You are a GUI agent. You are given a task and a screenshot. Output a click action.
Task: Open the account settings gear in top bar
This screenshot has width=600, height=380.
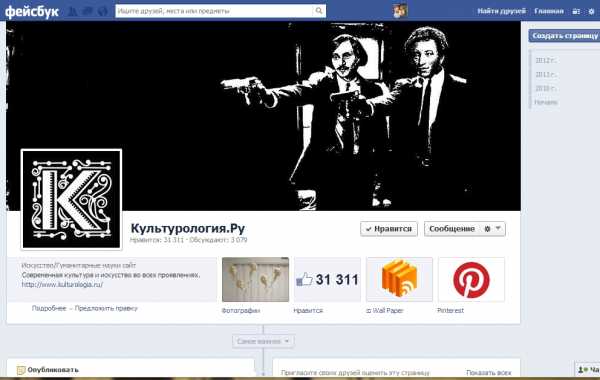coord(591,11)
